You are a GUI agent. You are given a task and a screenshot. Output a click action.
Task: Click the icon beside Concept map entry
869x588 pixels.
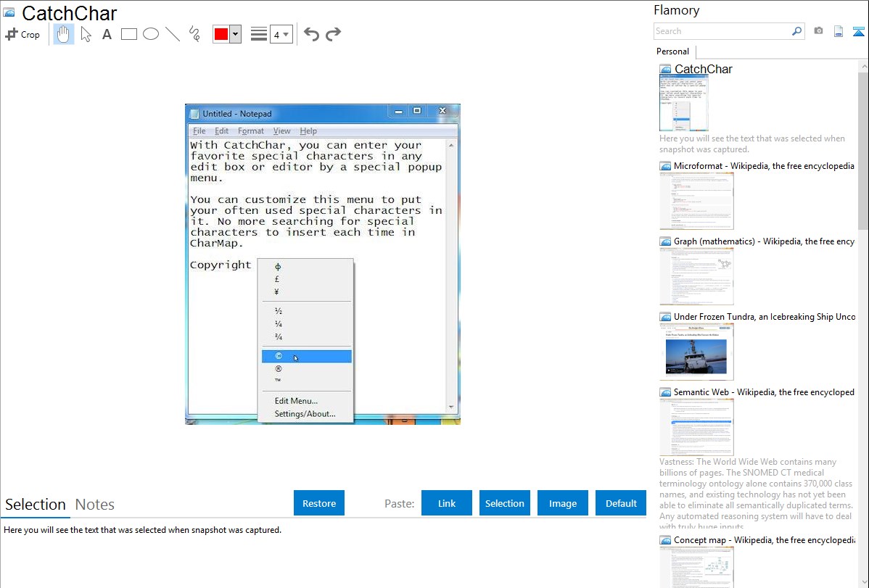(665, 540)
